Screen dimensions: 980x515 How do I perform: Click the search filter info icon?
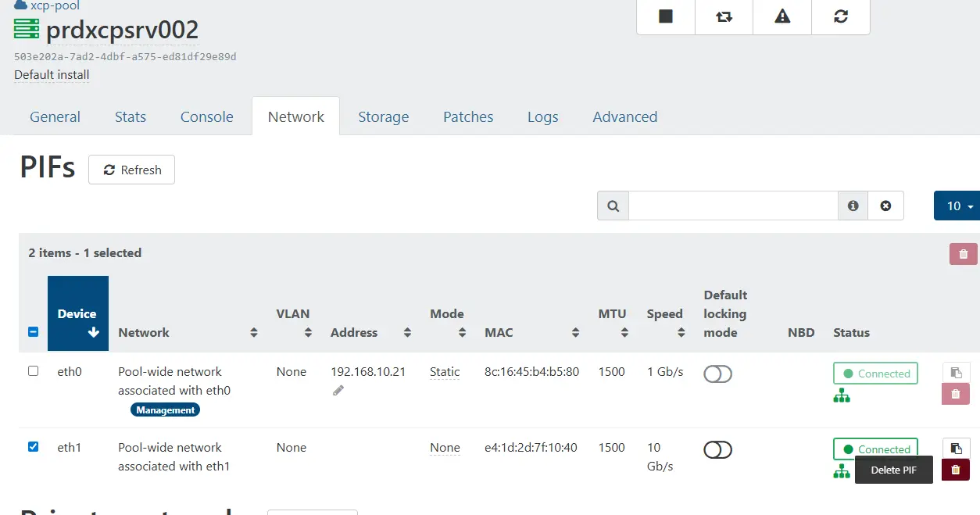coord(853,206)
